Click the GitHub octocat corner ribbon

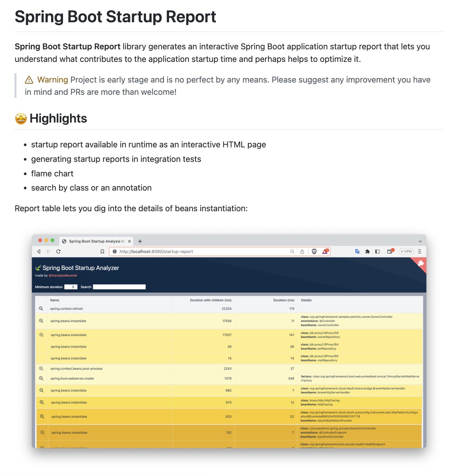(x=420, y=264)
